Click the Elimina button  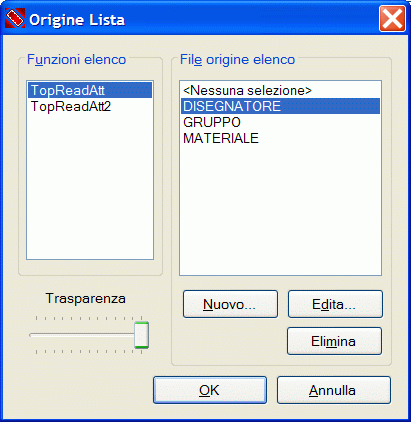click(334, 341)
